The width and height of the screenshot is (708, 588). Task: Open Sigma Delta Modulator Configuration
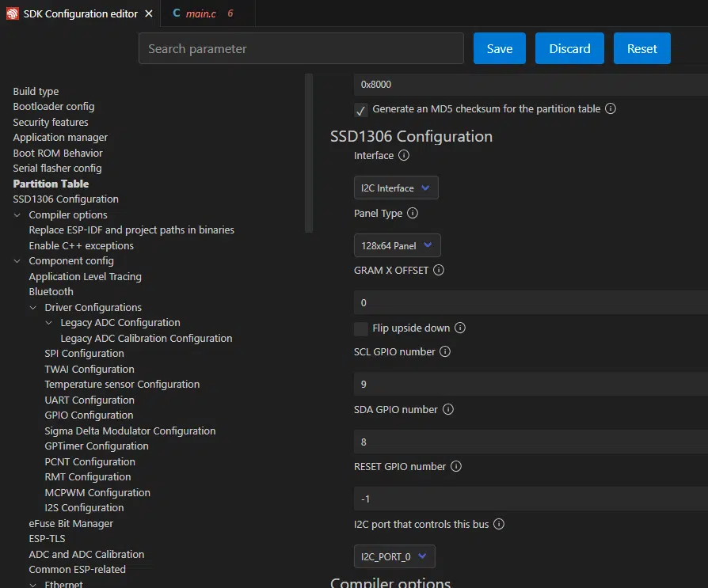(130, 431)
